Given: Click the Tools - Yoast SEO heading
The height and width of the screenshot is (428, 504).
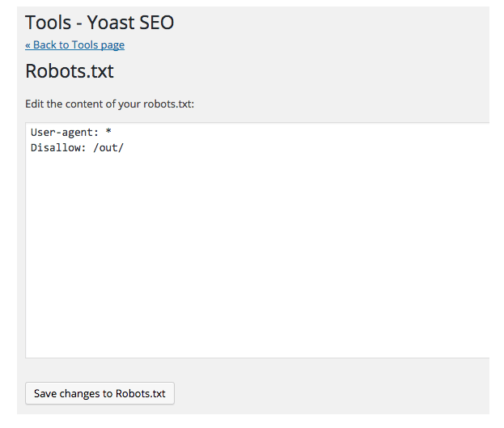Looking at the screenshot, I should pyautogui.click(x=100, y=22).
